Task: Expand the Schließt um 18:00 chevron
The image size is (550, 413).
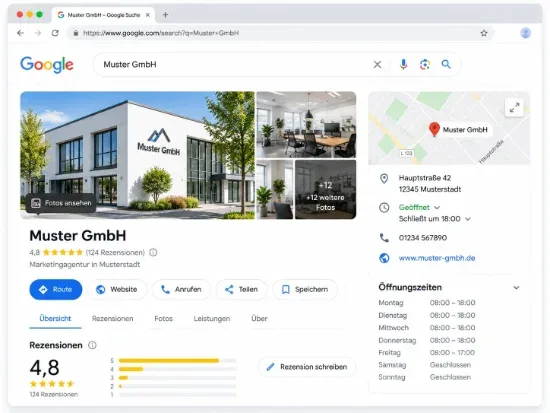Action: pyautogui.click(x=468, y=219)
